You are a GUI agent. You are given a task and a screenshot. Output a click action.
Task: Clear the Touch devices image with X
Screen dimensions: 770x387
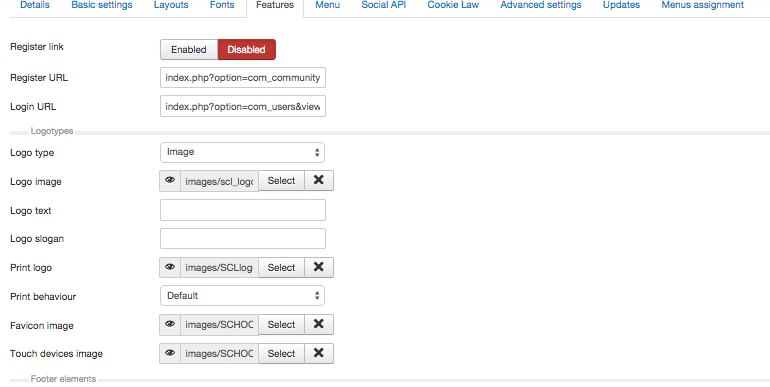[x=319, y=354]
